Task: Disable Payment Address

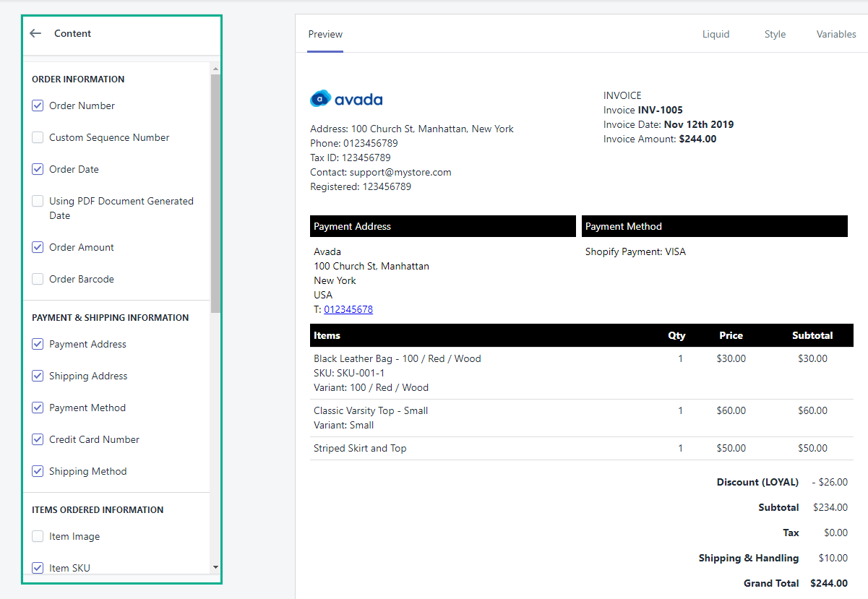Action: click(x=37, y=344)
